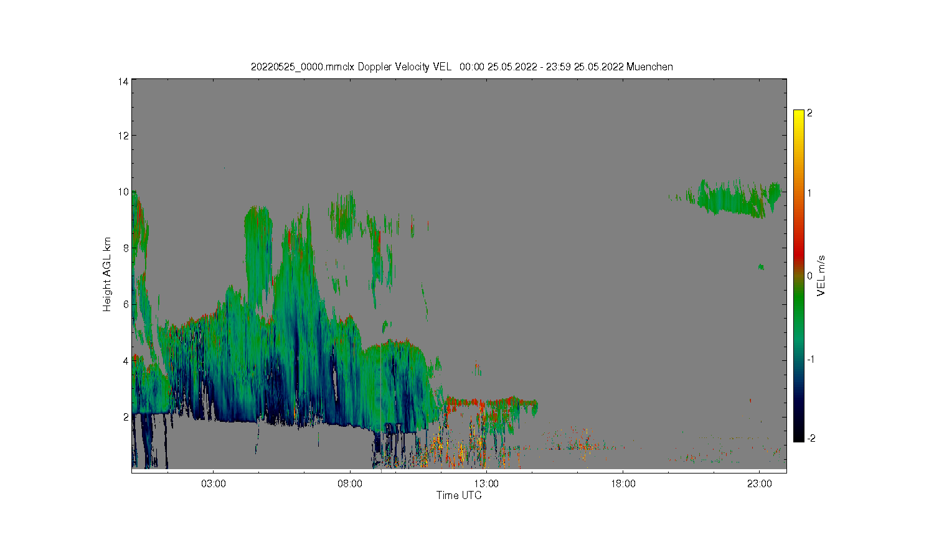
Task: Click the height axis label '12'
Action: coord(124,136)
